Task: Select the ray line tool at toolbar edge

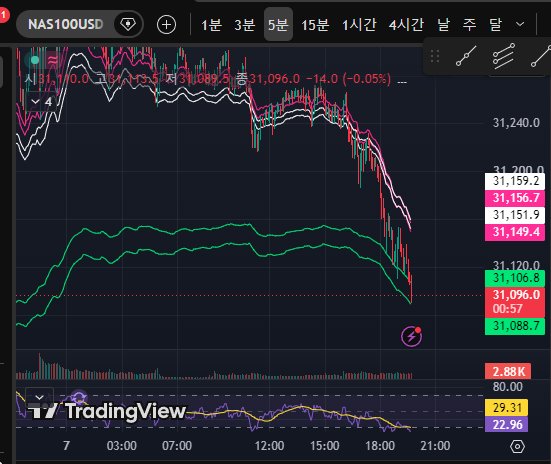Action: (x=541, y=56)
